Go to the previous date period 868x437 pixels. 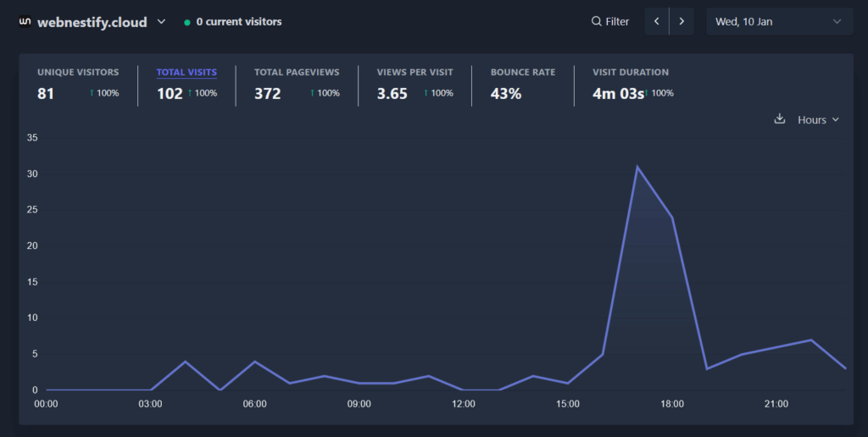pyautogui.click(x=657, y=22)
